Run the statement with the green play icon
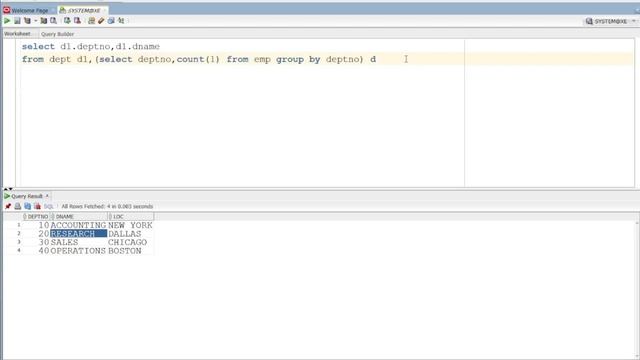Viewport: 640px width, 360px height. click(x=7, y=21)
